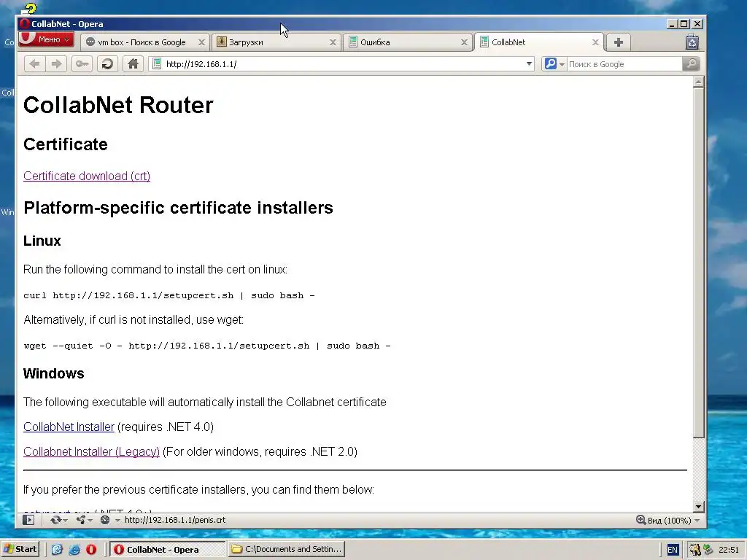This screenshot has height=560, width=747.
Task: Open the Windows Start menu
Action: (x=20, y=549)
